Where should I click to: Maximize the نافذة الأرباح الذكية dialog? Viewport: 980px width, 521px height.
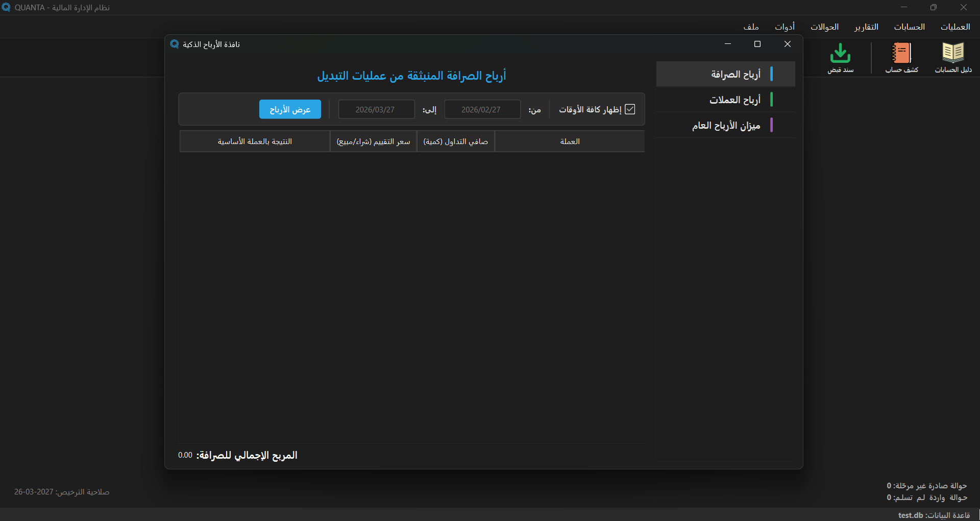[757, 44]
